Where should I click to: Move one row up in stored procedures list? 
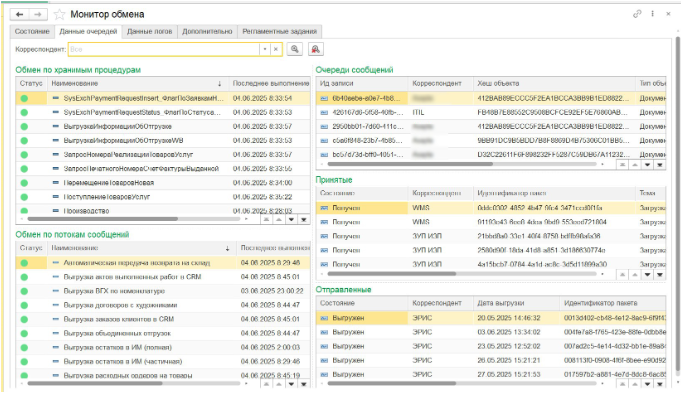(279, 219)
